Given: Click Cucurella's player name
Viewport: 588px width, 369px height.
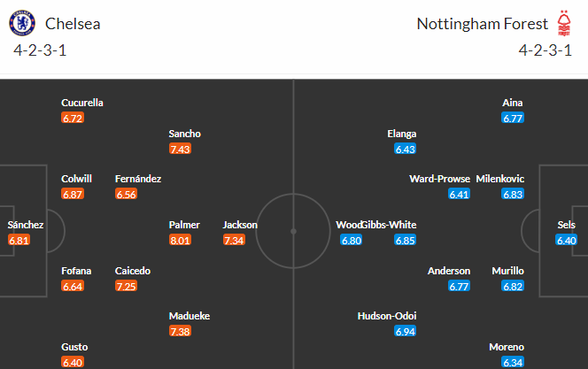Looking at the screenshot, I should point(82,103).
